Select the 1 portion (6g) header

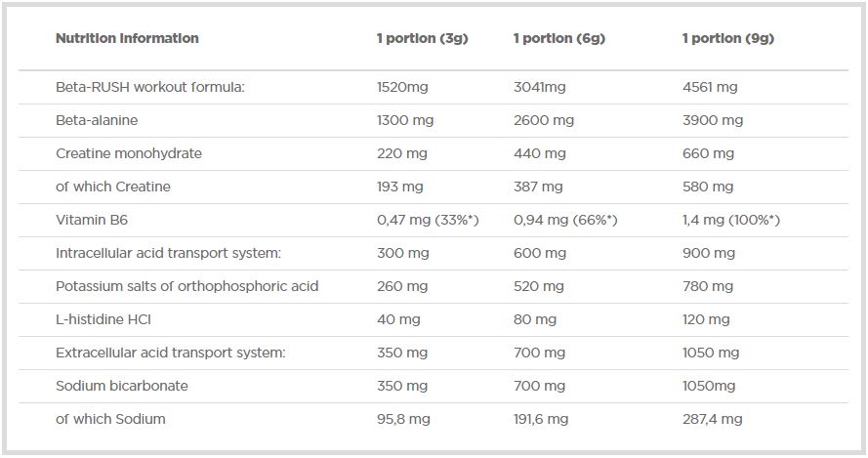(558, 39)
